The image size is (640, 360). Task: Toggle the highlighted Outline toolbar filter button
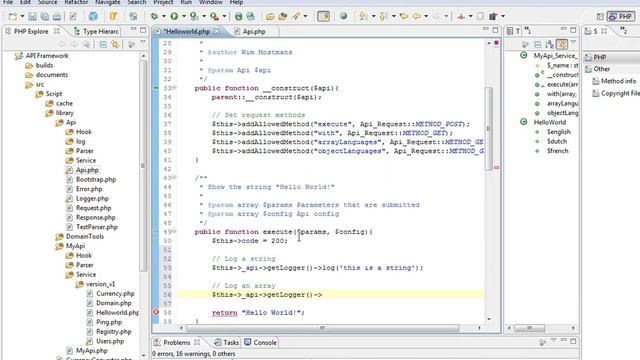click(562, 44)
